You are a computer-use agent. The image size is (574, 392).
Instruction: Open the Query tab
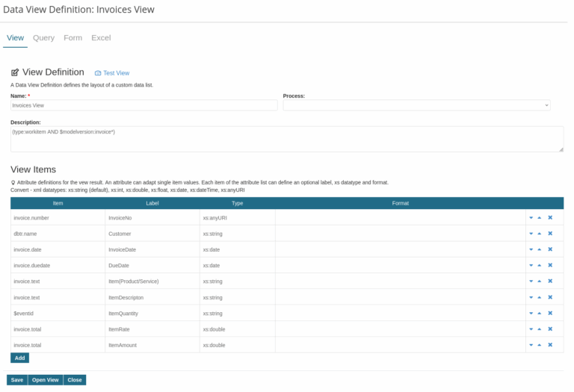[x=43, y=38]
